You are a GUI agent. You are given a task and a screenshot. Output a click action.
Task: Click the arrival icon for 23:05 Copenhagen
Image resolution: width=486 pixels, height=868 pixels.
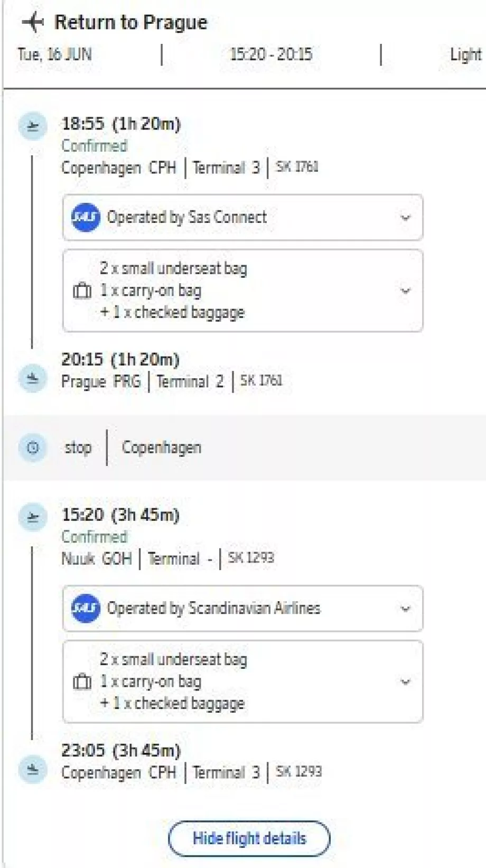[x=33, y=769]
